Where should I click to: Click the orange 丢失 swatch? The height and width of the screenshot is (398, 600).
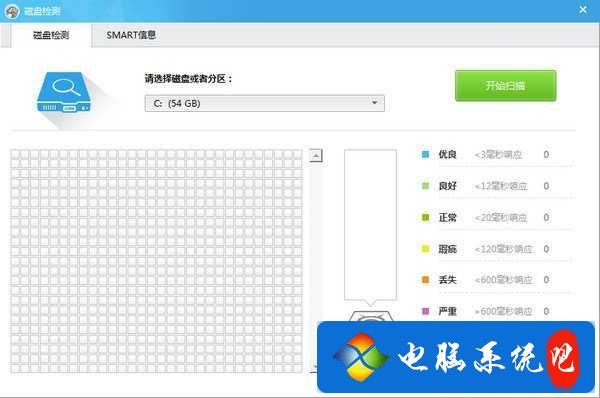pyautogui.click(x=425, y=280)
